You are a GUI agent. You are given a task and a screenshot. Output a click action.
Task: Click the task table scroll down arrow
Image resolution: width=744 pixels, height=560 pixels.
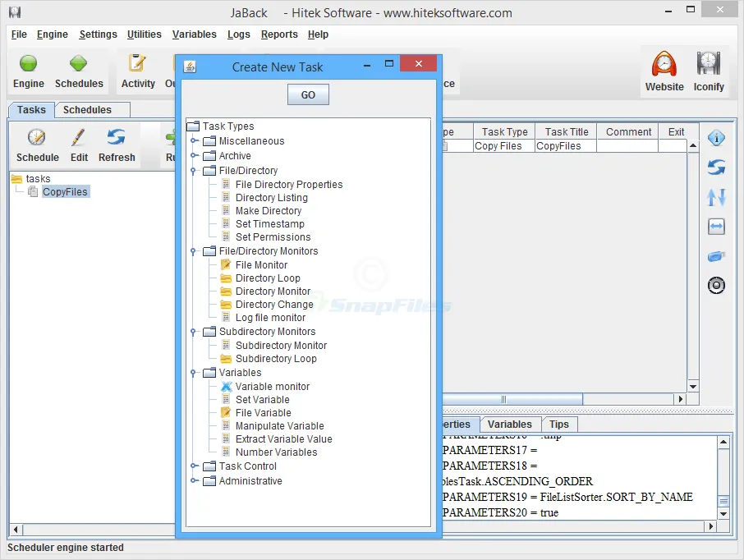tap(693, 386)
